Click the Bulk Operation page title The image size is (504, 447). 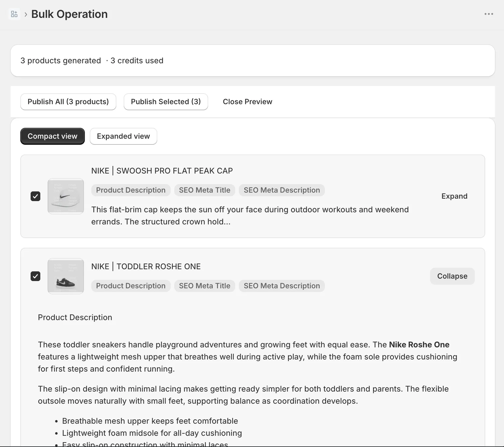69,14
